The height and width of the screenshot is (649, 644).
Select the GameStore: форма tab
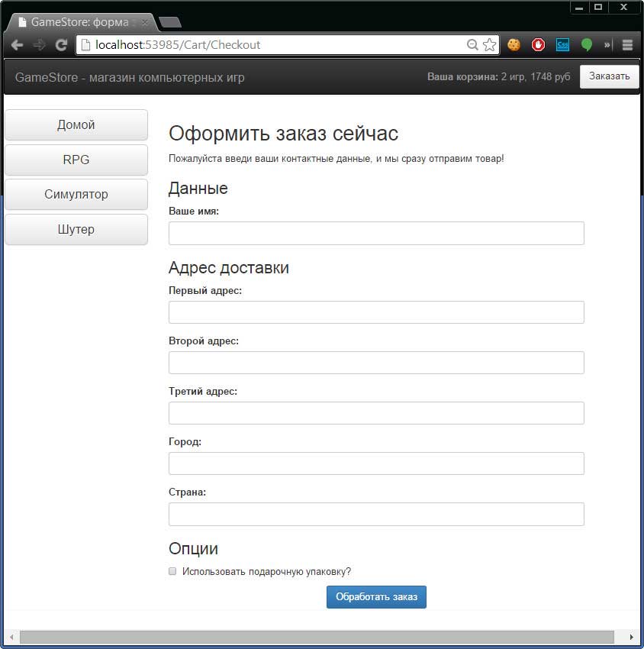point(80,22)
